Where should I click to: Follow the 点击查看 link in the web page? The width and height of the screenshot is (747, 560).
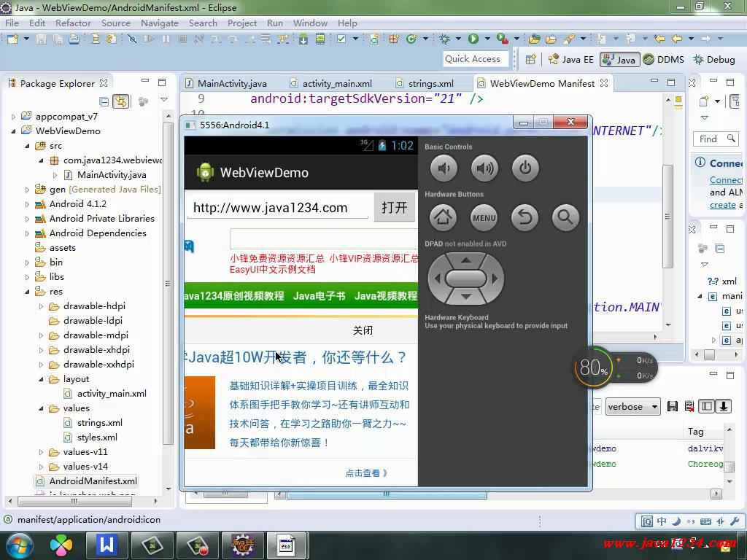coord(366,472)
